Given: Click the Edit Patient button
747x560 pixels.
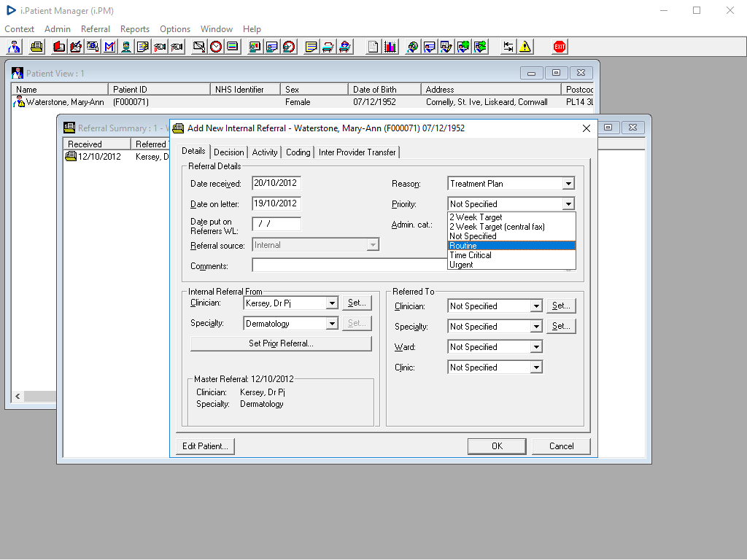Looking at the screenshot, I should [x=205, y=446].
